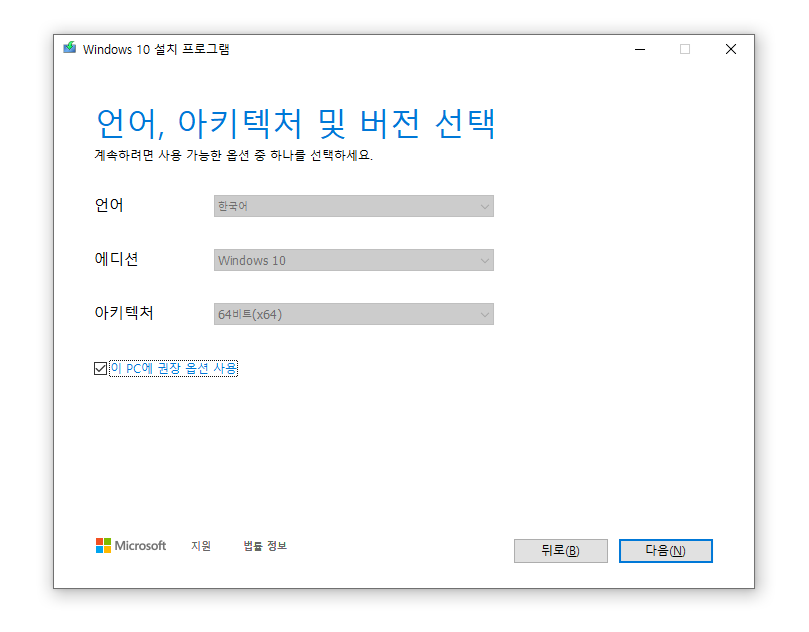Open the 법률 정보 link

pyautogui.click(x=265, y=546)
